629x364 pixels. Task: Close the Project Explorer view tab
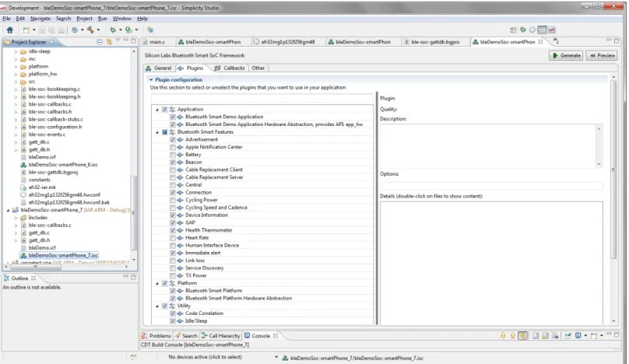coord(51,41)
